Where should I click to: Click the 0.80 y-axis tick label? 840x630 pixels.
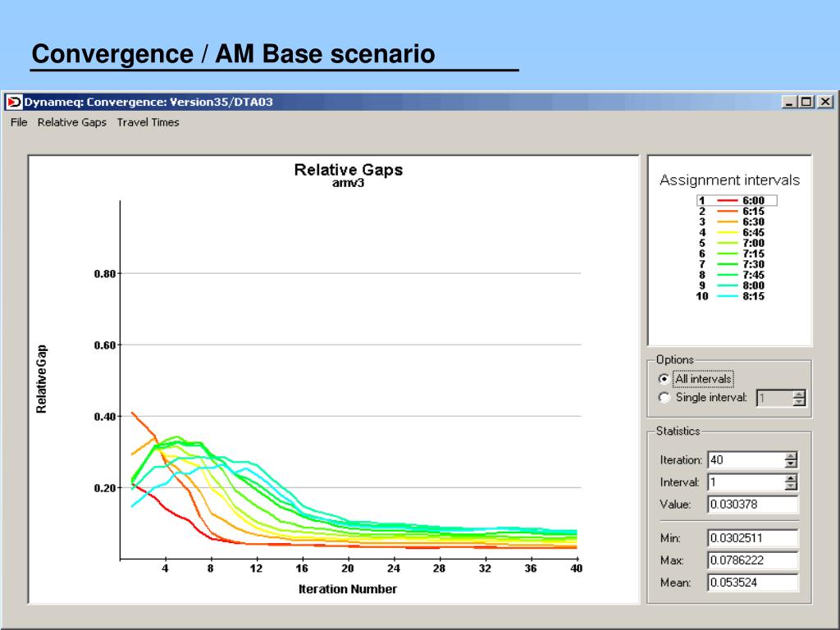pyautogui.click(x=105, y=274)
